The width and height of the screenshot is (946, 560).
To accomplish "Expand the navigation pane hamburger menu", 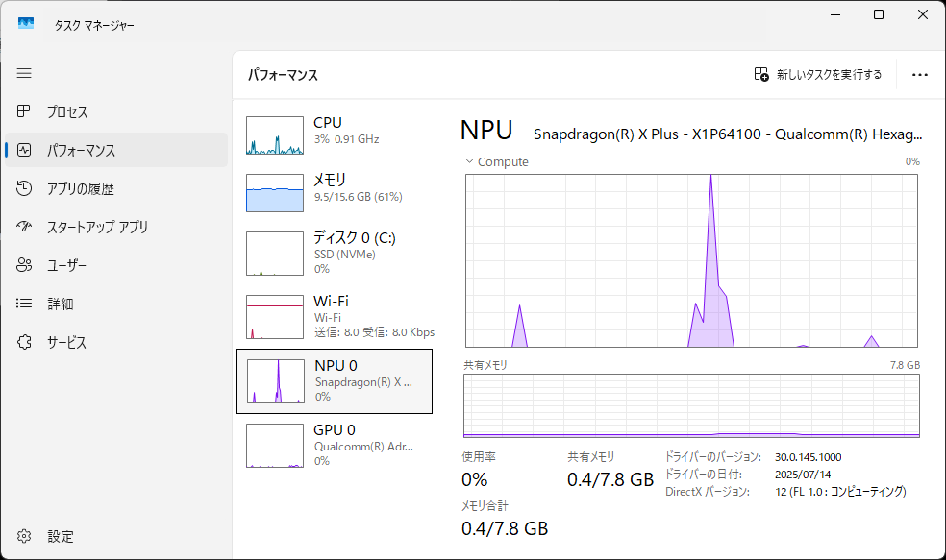I will (x=23, y=73).
